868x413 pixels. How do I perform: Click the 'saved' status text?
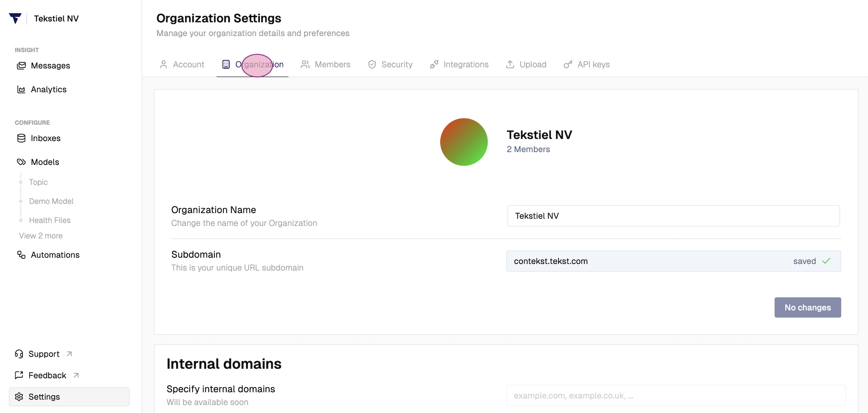click(x=804, y=261)
